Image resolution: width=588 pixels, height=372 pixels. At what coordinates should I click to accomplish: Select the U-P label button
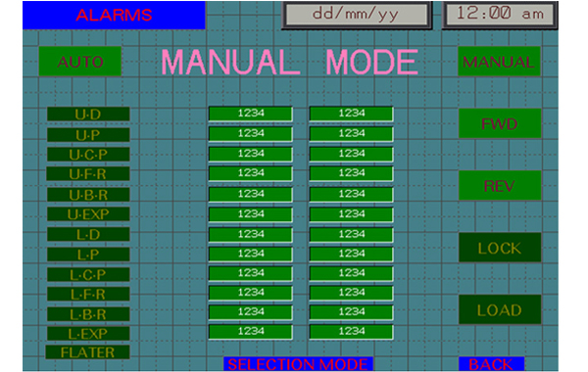(88, 135)
